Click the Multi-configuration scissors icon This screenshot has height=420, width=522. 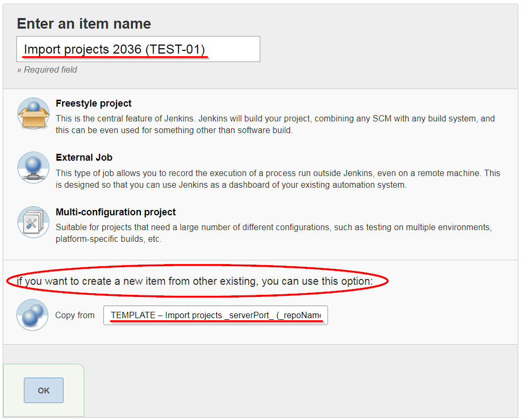[33, 221]
